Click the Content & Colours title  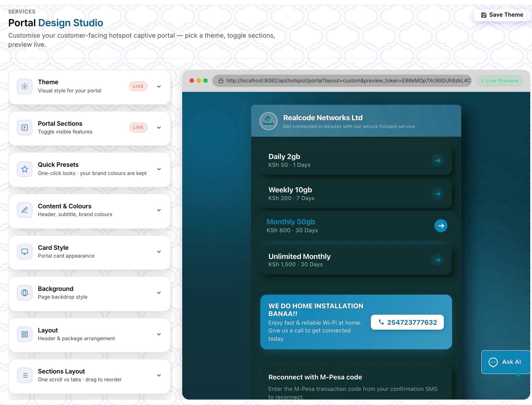pos(65,206)
